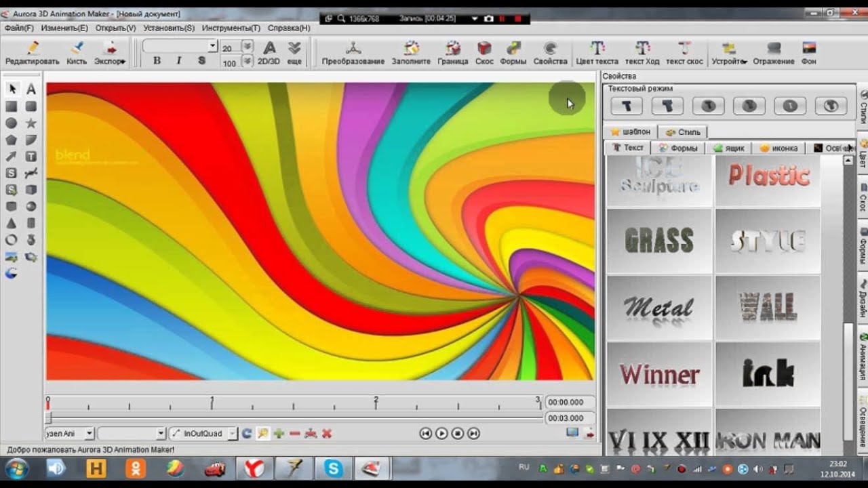
Task: Apply the Metal text template
Action: (660, 308)
